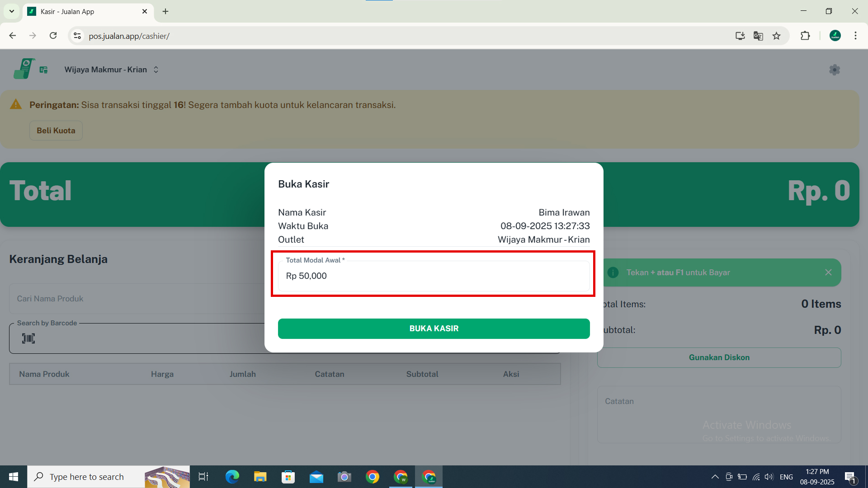This screenshot has width=868, height=488.
Task: Open a new browser tab
Action: tap(165, 11)
